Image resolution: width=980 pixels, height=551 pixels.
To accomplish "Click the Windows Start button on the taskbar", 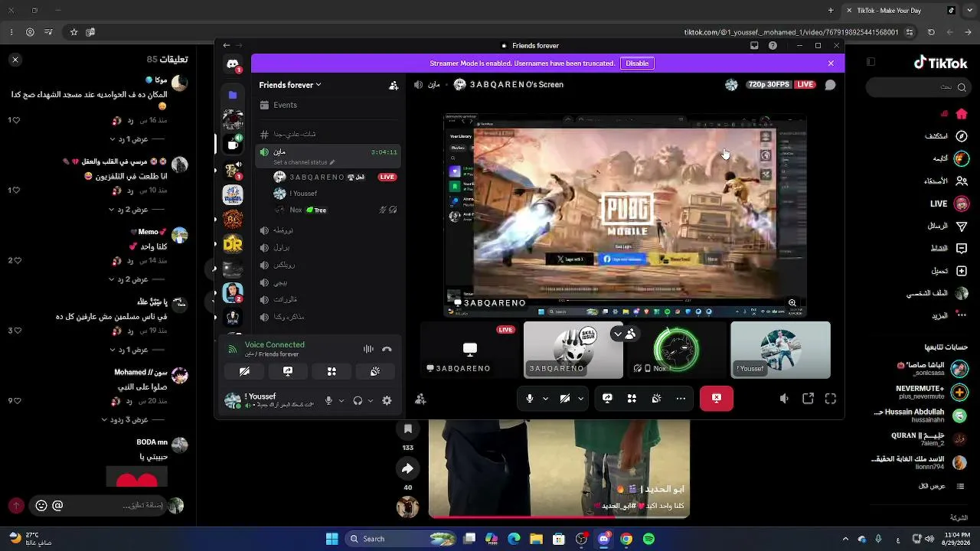I will coord(332,539).
